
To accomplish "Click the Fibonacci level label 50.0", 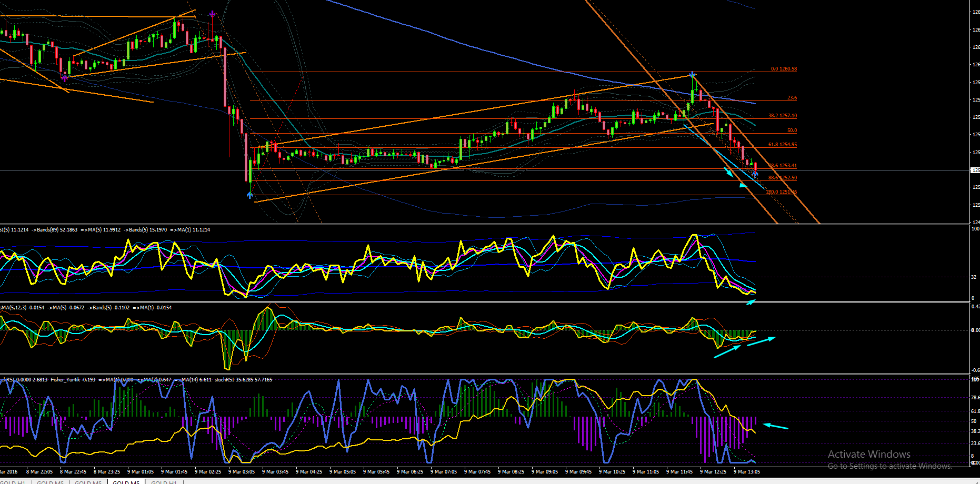I will pyautogui.click(x=792, y=130).
